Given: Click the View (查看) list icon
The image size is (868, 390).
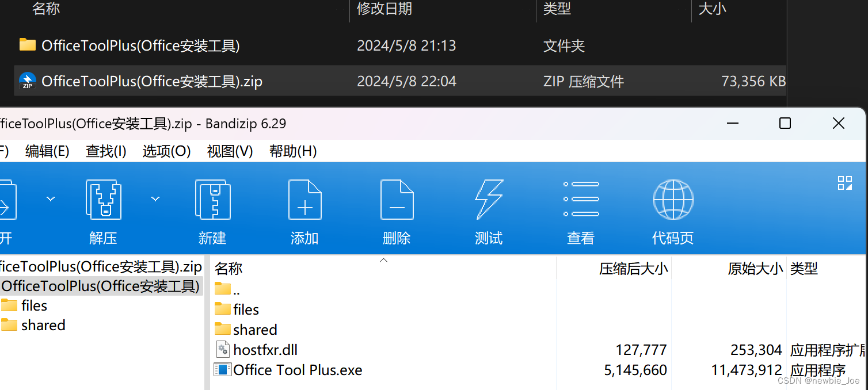Looking at the screenshot, I should tap(581, 199).
